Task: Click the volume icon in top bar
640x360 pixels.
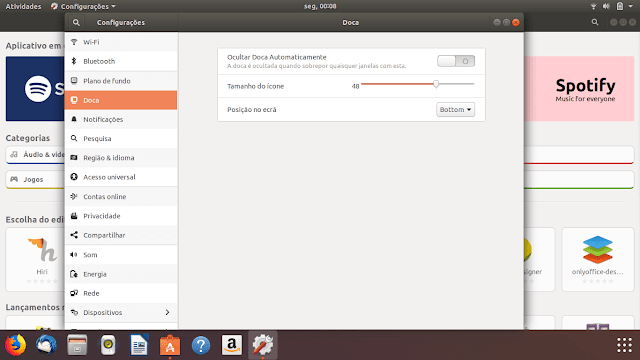Action: point(606,7)
